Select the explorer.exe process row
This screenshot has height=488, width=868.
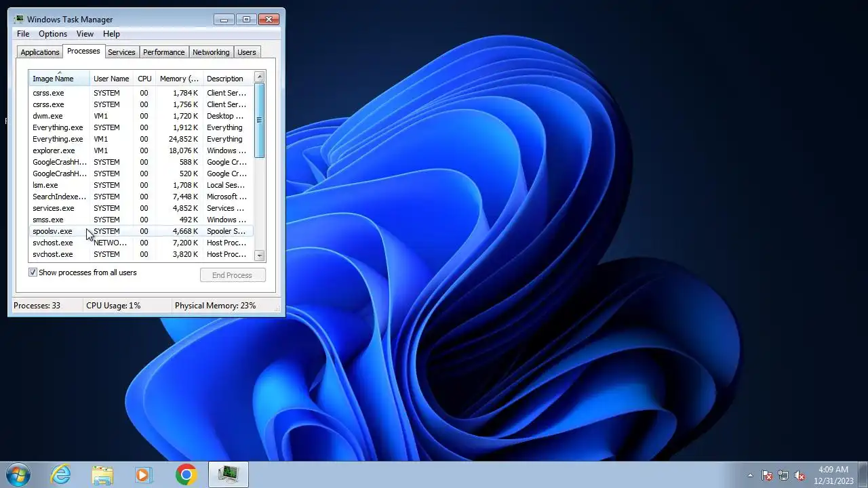click(141, 150)
